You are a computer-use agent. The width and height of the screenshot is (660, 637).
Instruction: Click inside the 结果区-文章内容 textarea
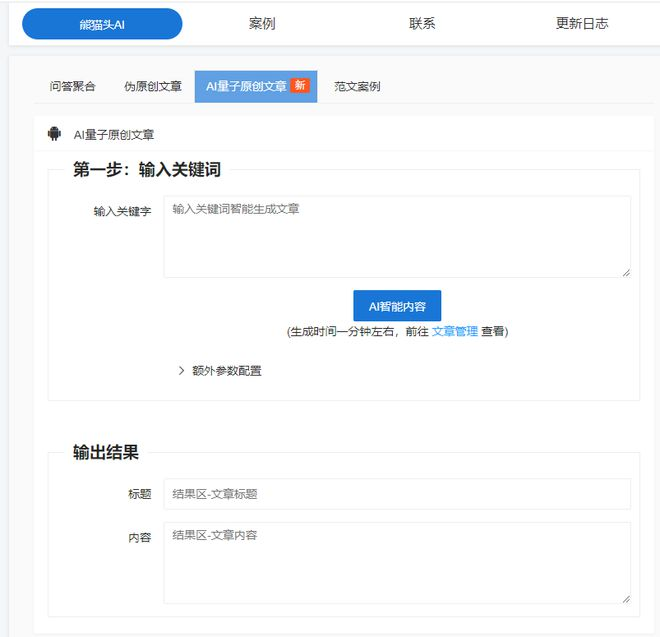pyautogui.click(x=397, y=563)
